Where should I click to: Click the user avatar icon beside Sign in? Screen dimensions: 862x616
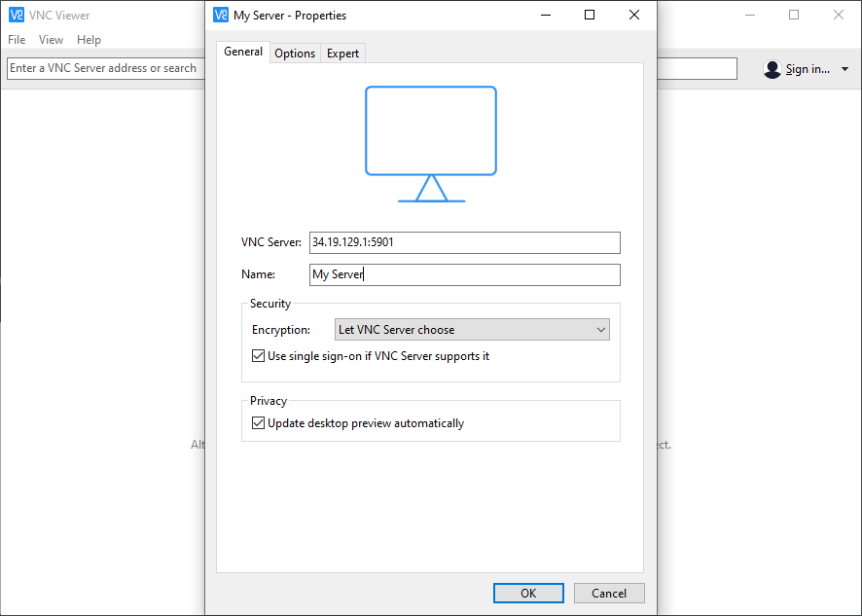point(772,69)
